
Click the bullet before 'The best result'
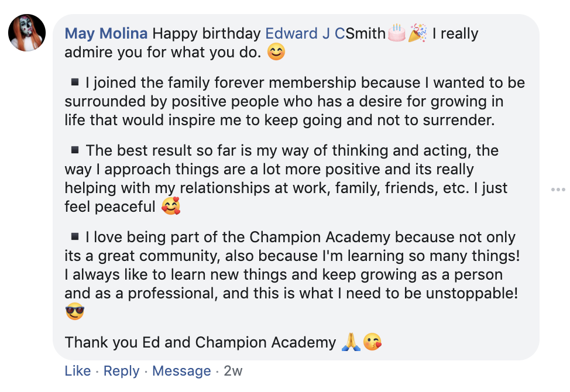click(x=74, y=150)
